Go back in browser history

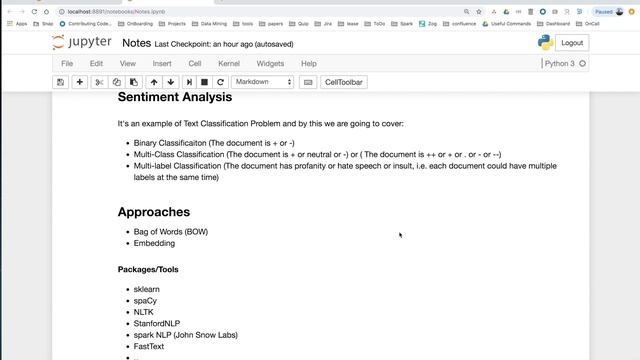click(x=10, y=11)
